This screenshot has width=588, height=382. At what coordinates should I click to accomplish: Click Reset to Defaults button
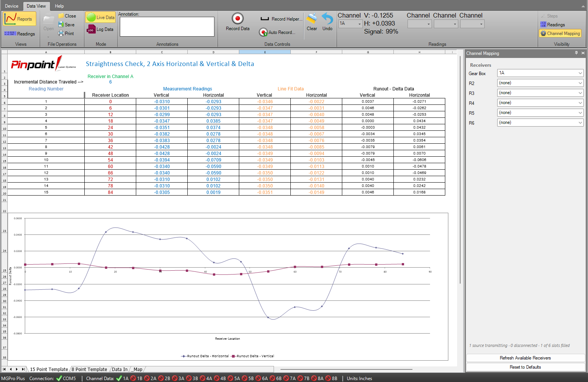tap(525, 367)
